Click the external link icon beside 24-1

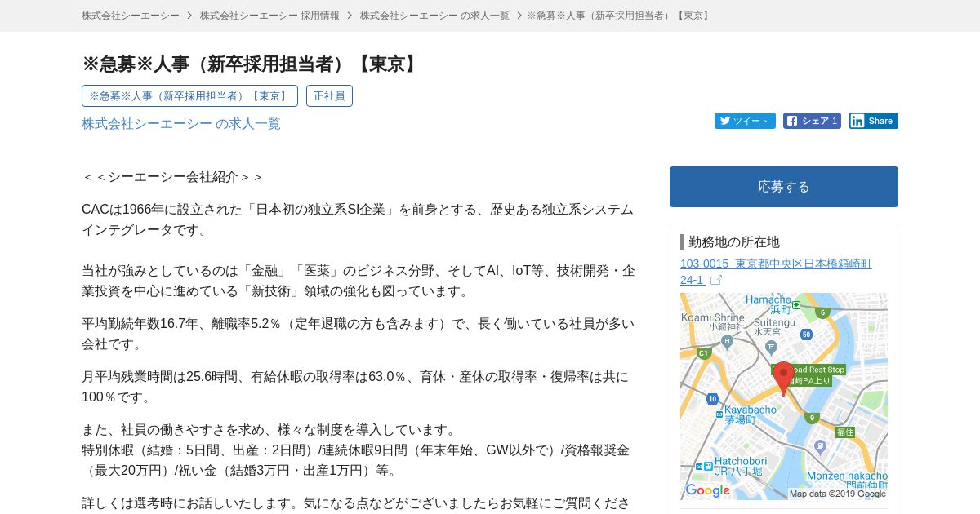point(716,280)
